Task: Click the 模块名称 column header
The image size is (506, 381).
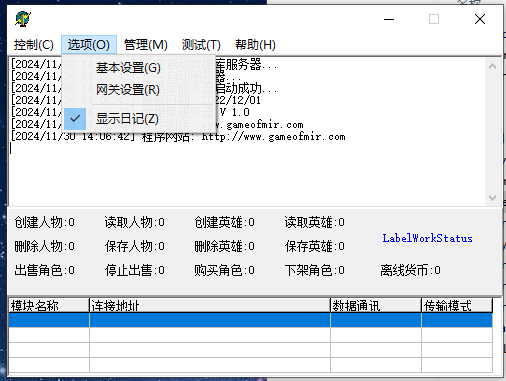Action: (x=49, y=305)
